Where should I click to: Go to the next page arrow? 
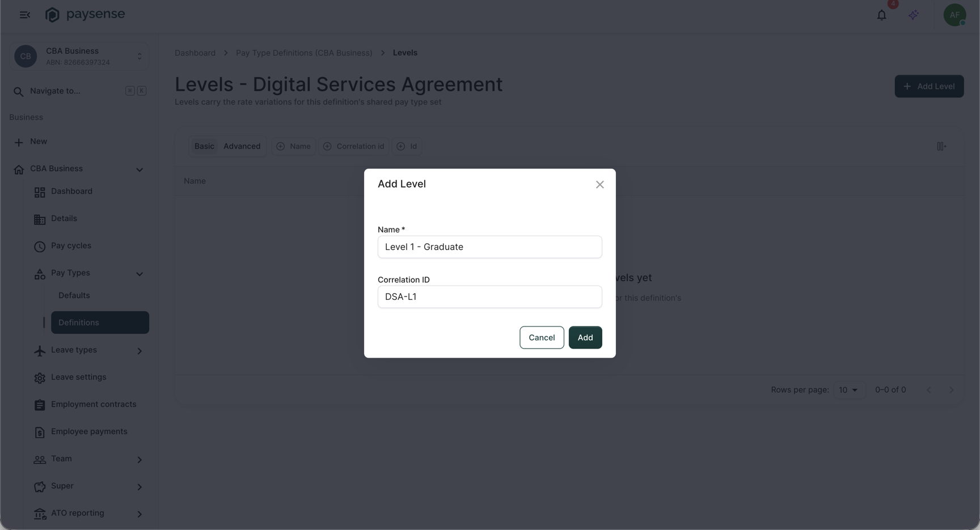point(952,390)
